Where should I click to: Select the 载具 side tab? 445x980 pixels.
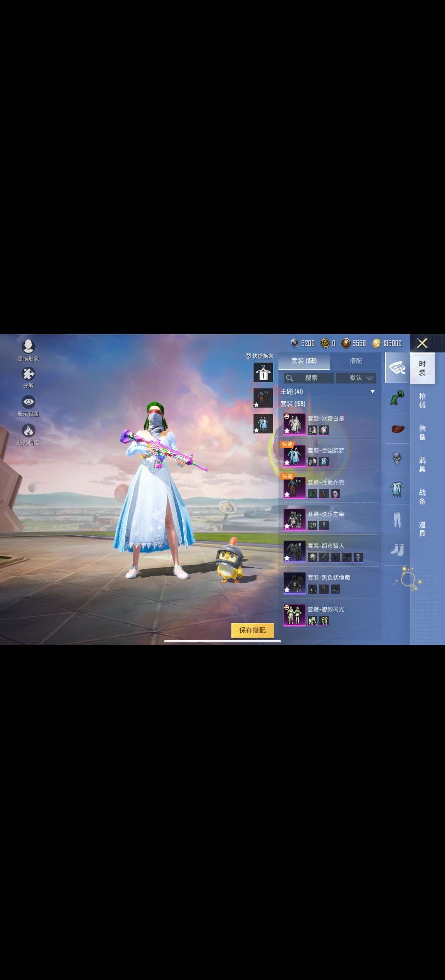click(x=422, y=465)
